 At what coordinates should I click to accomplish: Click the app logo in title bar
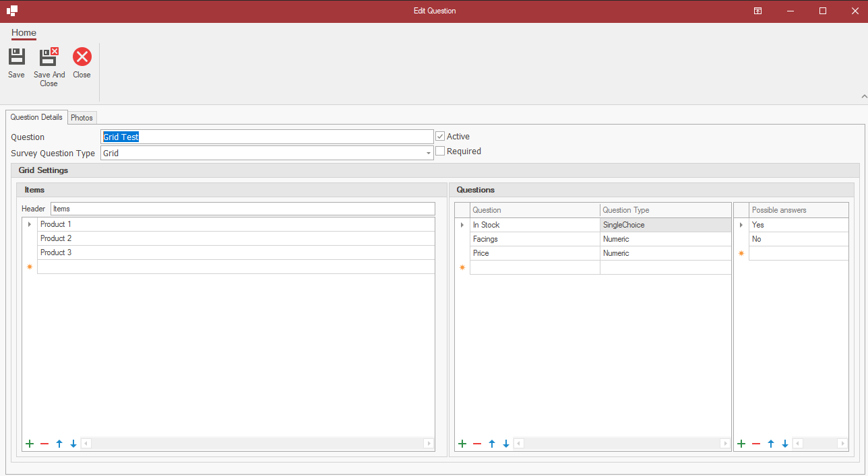[x=12, y=11]
